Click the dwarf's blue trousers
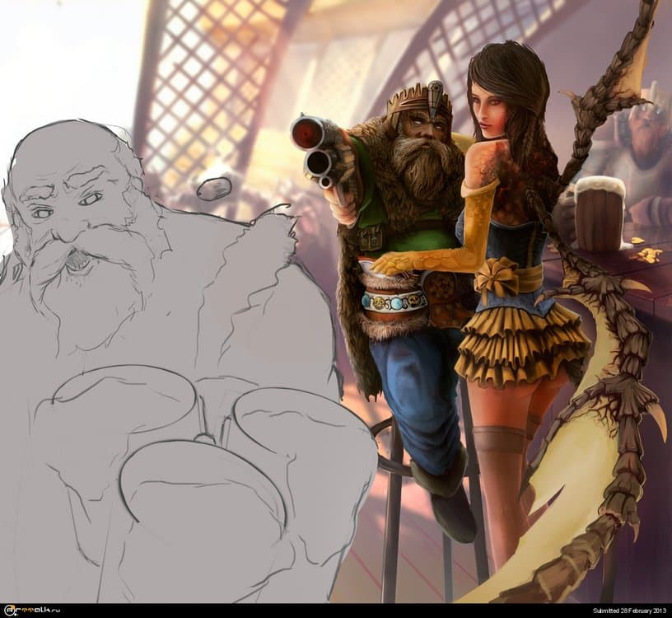Screen dimensions: 672x618 click(x=412, y=379)
